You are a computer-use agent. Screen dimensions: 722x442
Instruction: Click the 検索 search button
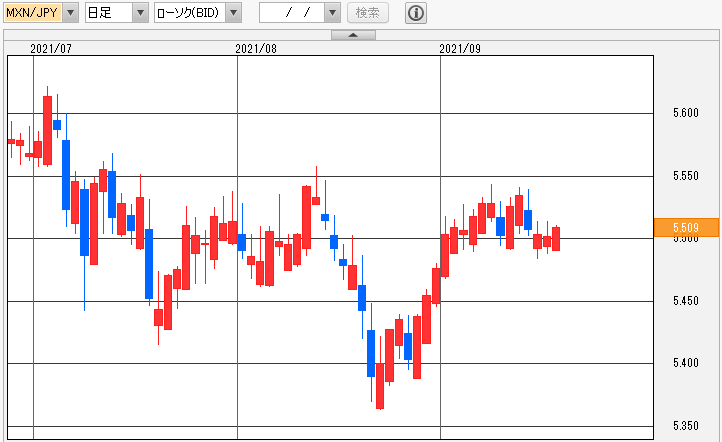[x=367, y=12]
